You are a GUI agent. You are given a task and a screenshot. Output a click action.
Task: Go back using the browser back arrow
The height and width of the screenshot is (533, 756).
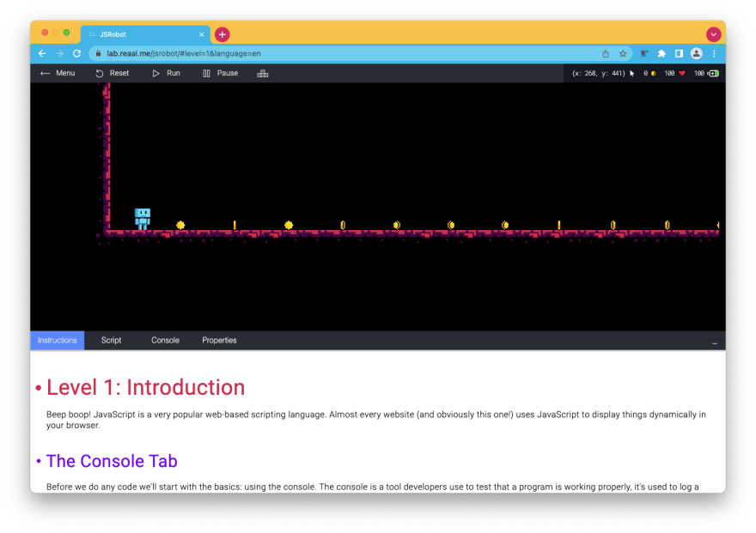pos(42,53)
